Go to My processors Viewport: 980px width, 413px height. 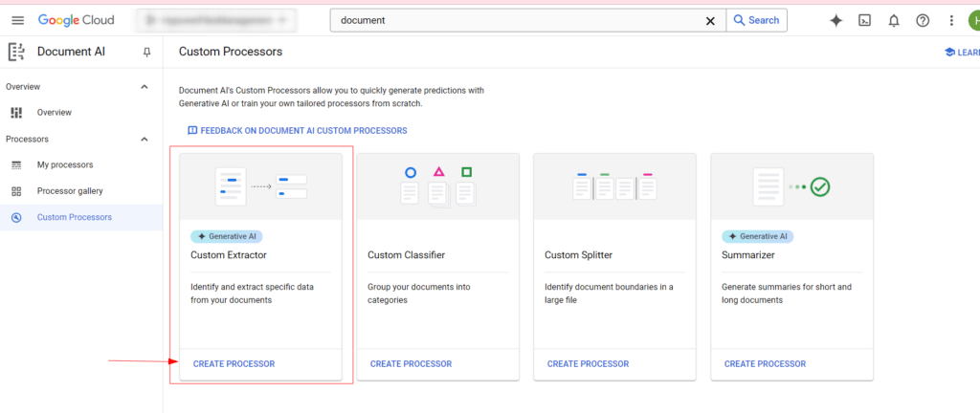click(65, 165)
